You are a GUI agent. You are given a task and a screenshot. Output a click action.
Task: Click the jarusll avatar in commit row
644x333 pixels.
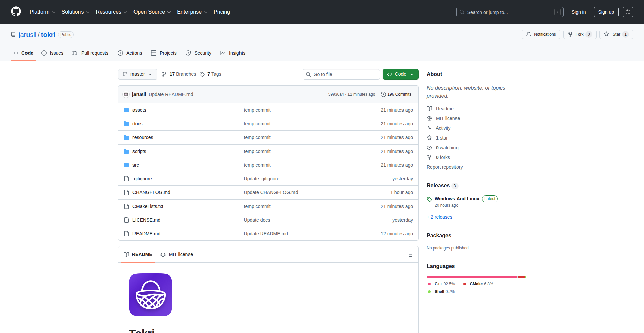pos(126,94)
